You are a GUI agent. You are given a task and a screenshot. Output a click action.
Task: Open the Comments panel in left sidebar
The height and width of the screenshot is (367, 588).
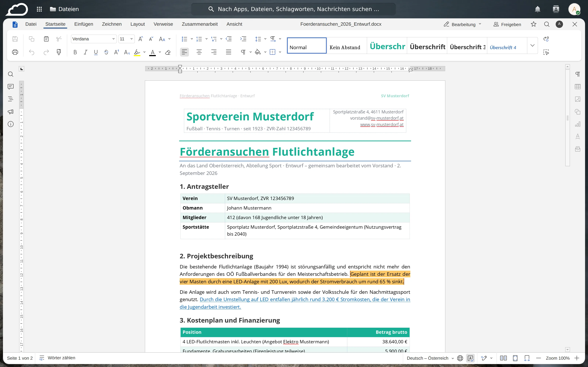coord(10,87)
